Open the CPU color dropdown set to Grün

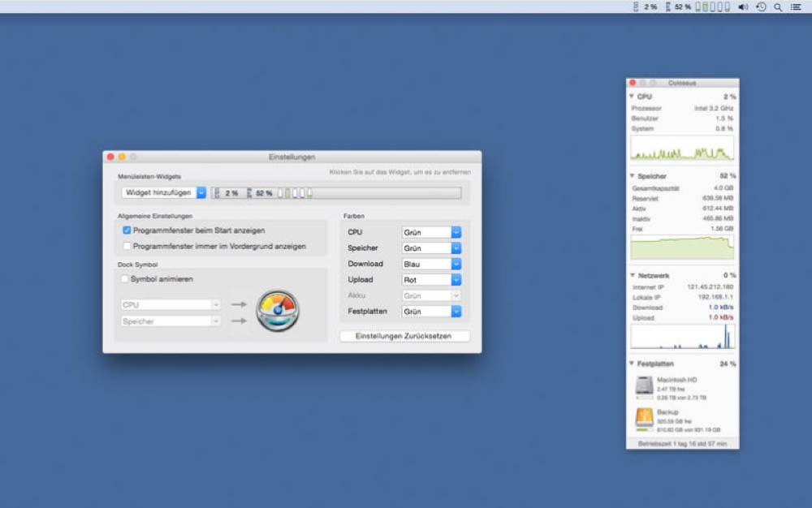click(x=431, y=233)
